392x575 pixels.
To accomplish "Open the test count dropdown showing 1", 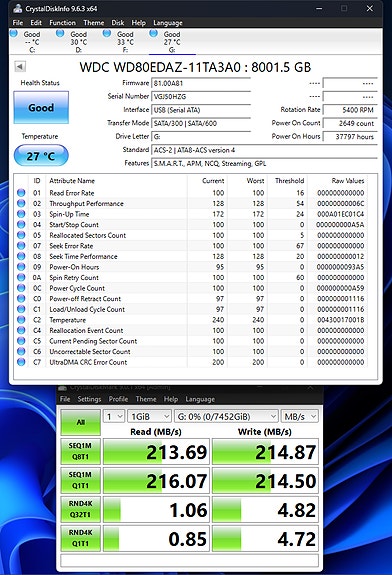I will coord(114,417).
